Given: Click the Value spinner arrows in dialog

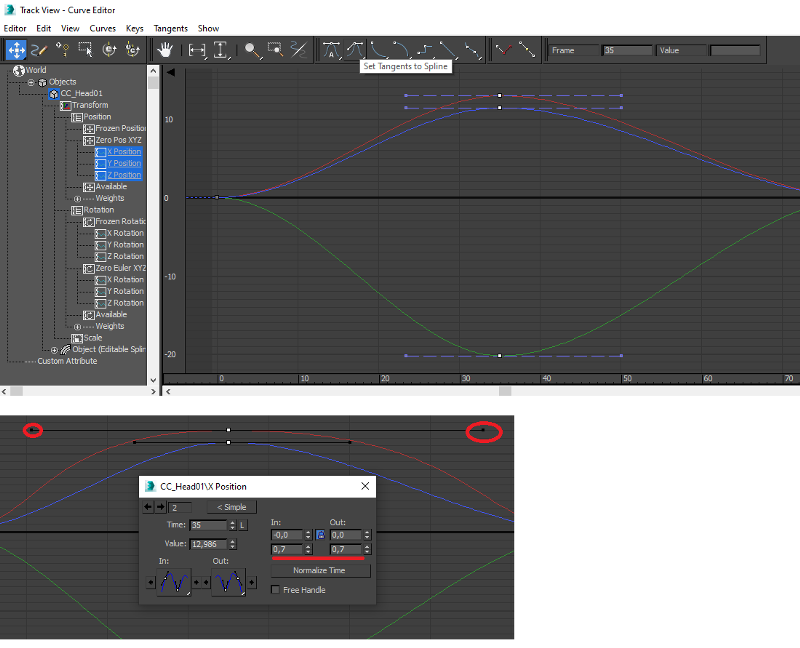Looking at the screenshot, I should (x=233, y=544).
